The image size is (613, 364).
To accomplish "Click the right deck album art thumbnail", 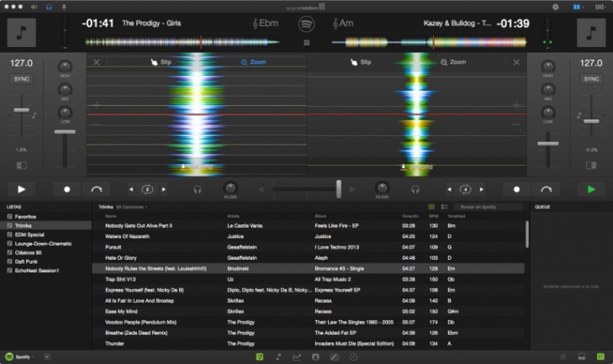I will click(x=591, y=33).
